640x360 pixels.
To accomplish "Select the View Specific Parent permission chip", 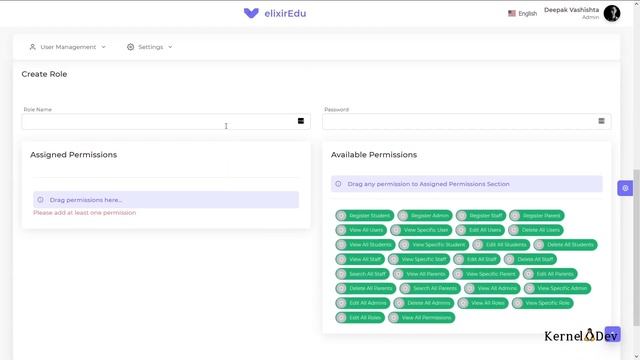I will click(x=486, y=274).
